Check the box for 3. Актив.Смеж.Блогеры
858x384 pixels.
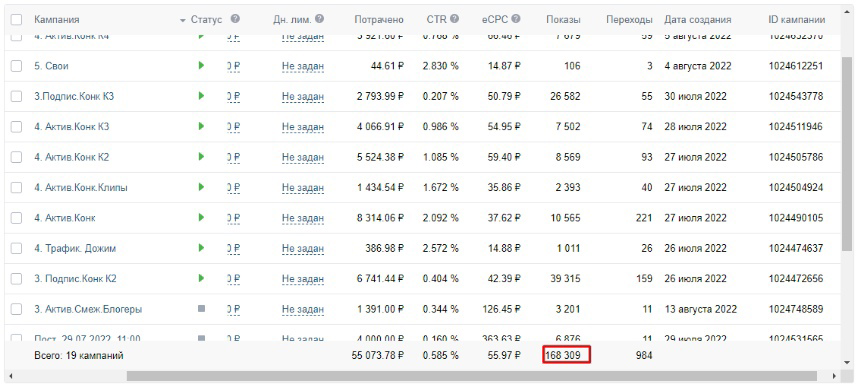click(x=16, y=309)
